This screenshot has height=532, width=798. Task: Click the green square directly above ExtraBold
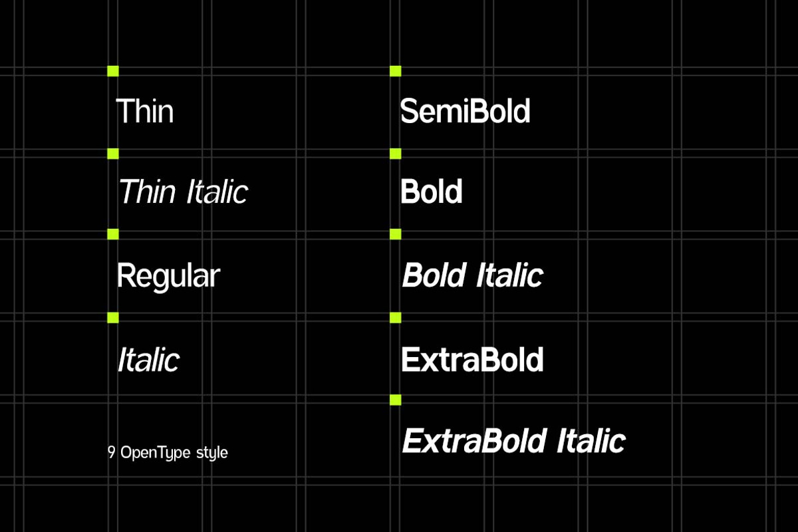395,318
